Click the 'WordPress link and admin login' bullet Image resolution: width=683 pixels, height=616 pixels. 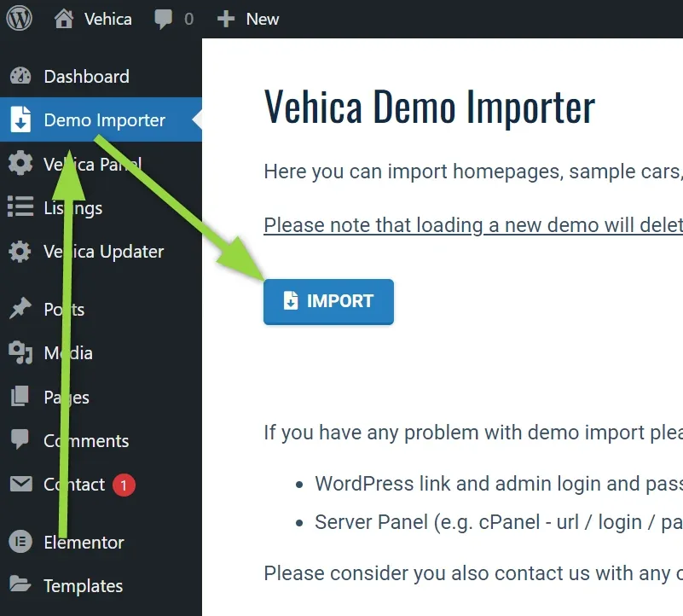coord(499,484)
